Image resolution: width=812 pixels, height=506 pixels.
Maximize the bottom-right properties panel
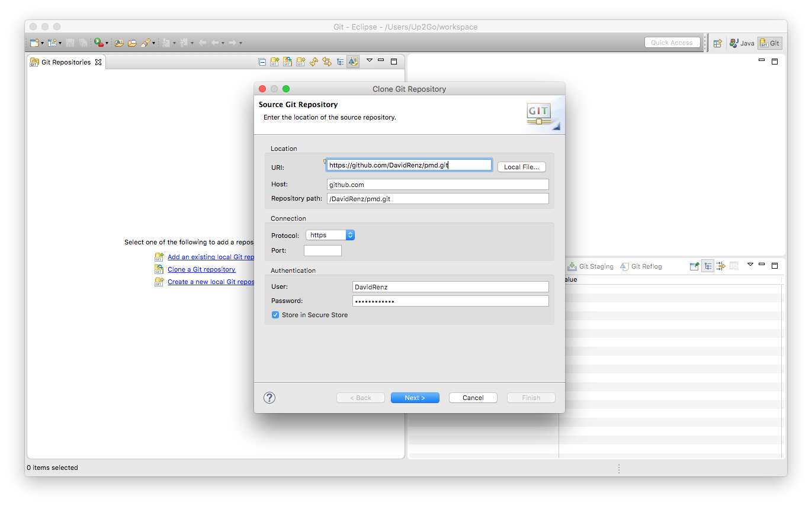(x=775, y=266)
